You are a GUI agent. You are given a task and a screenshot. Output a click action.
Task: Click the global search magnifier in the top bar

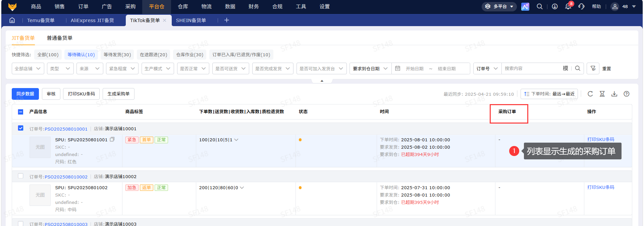click(x=540, y=6)
